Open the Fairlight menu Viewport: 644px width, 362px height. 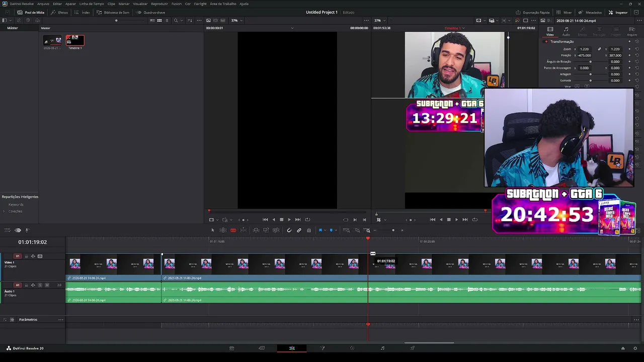point(200,4)
